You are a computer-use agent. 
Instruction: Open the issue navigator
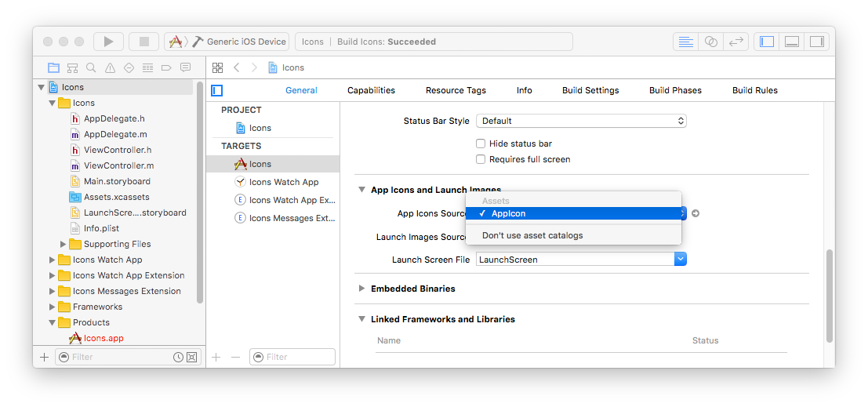click(110, 67)
